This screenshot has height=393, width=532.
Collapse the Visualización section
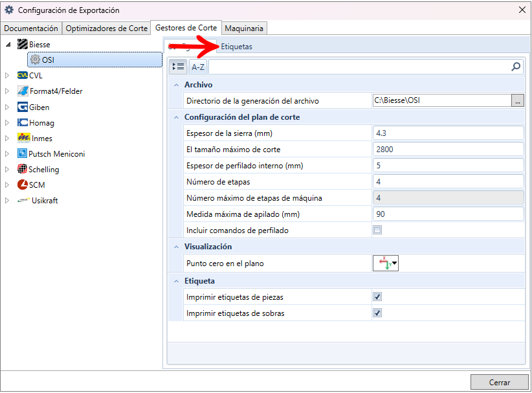click(x=176, y=247)
